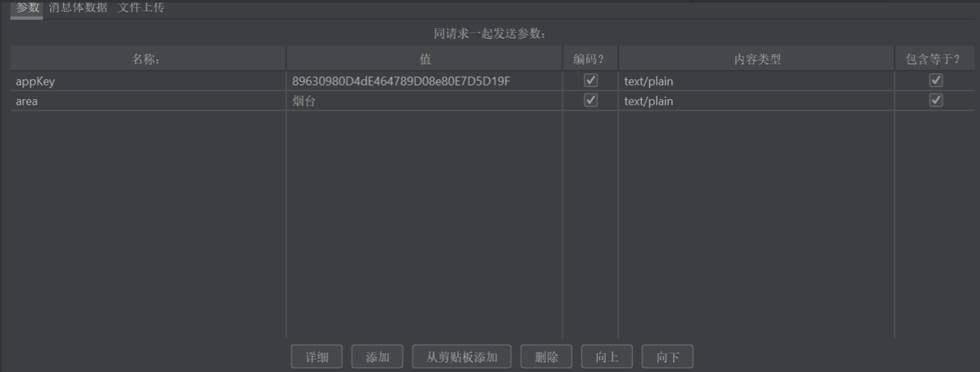Click the 删除 button
The height and width of the screenshot is (372, 980).
pos(546,357)
